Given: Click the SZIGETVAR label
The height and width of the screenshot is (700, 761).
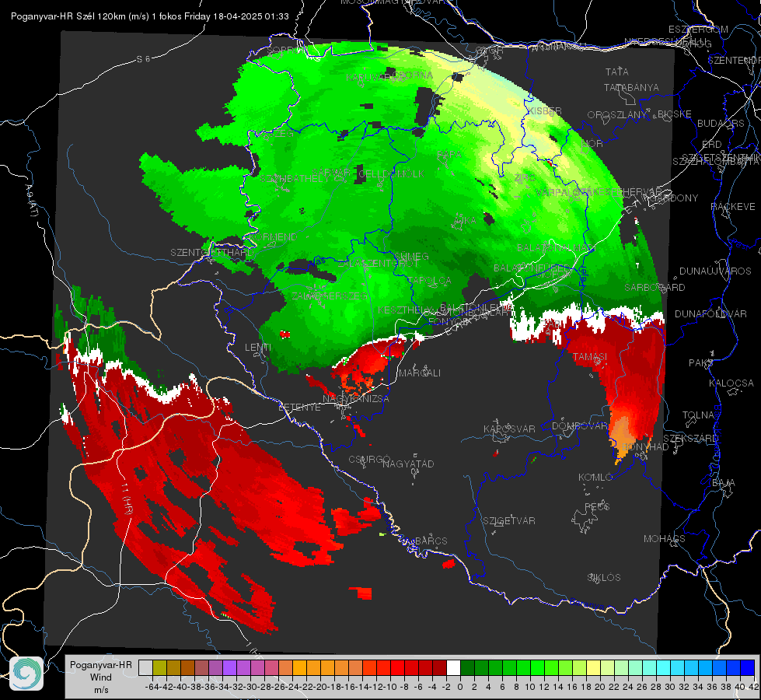Looking at the screenshot, I should [x=509, y=521].
